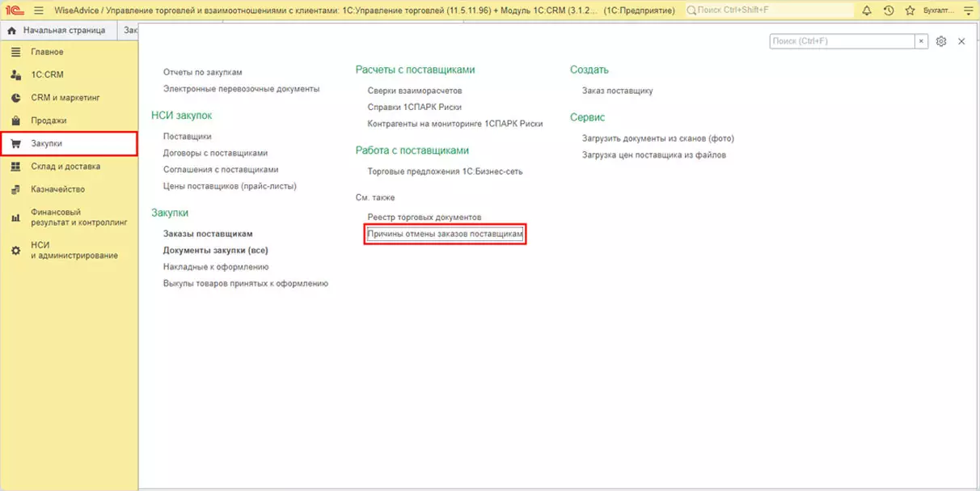The height and width of the screenshot is (491, 980).
Task: Open Загрузка цен поставщика из файлов
Action: [654, 154]
